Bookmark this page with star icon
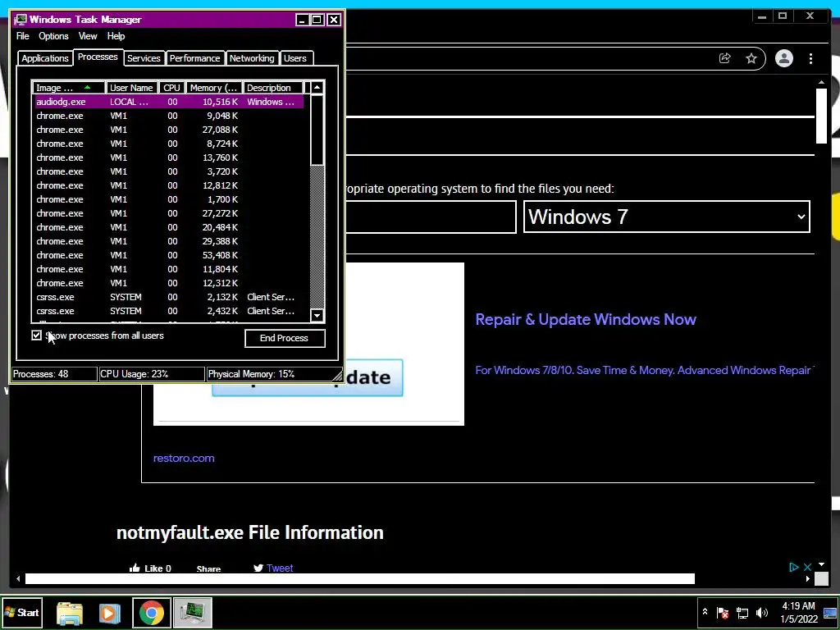Screen dimensions: 840x630 point(751,58)
